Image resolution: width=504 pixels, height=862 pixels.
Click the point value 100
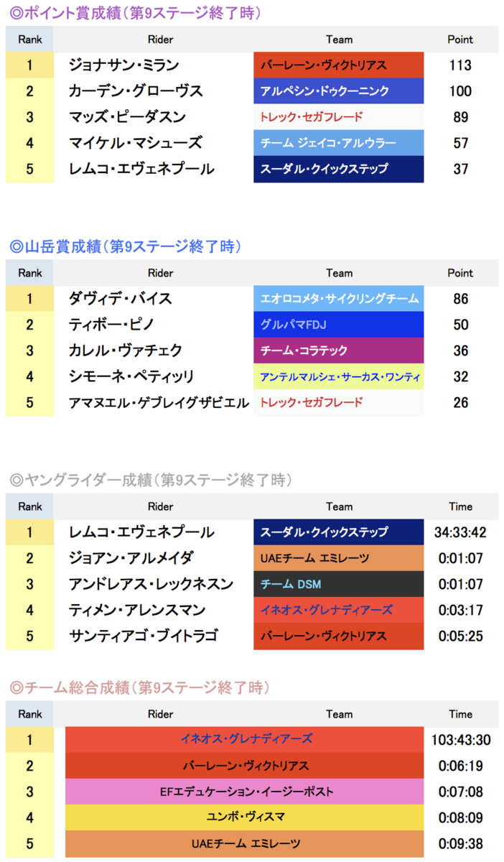tap(460, 91)
